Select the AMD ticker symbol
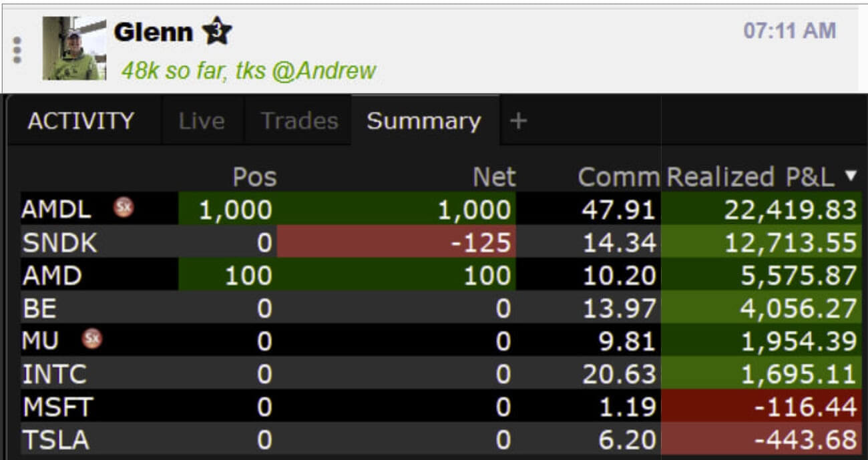 click(x=52, y=274)
